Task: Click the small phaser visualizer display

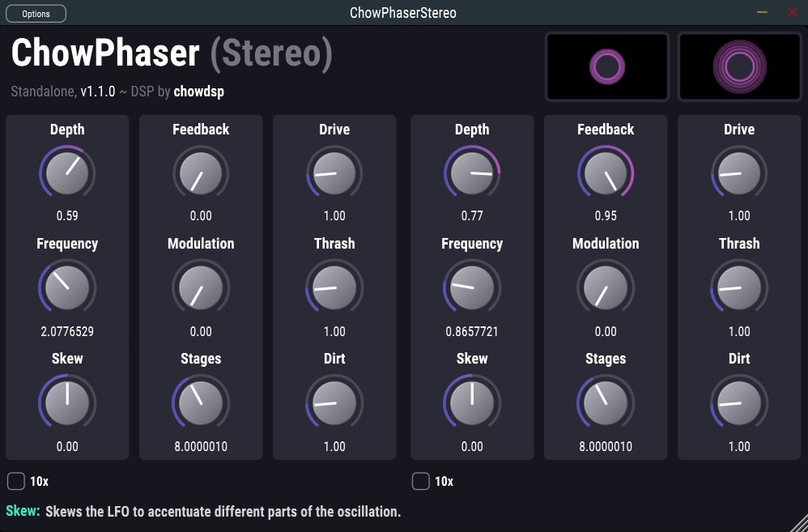Action: [606, 66]
